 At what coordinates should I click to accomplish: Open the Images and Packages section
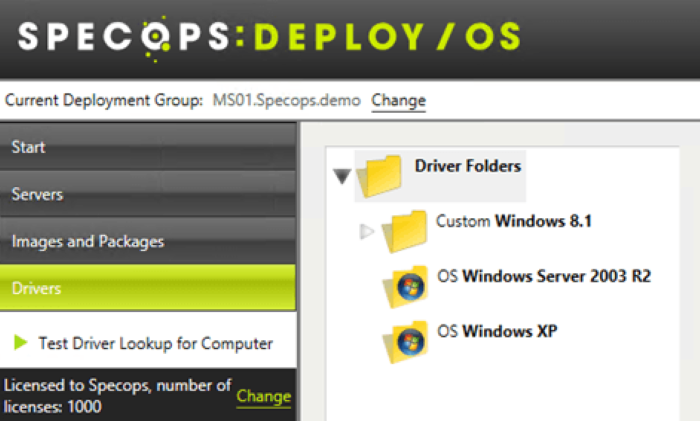[x=148, y=241]
